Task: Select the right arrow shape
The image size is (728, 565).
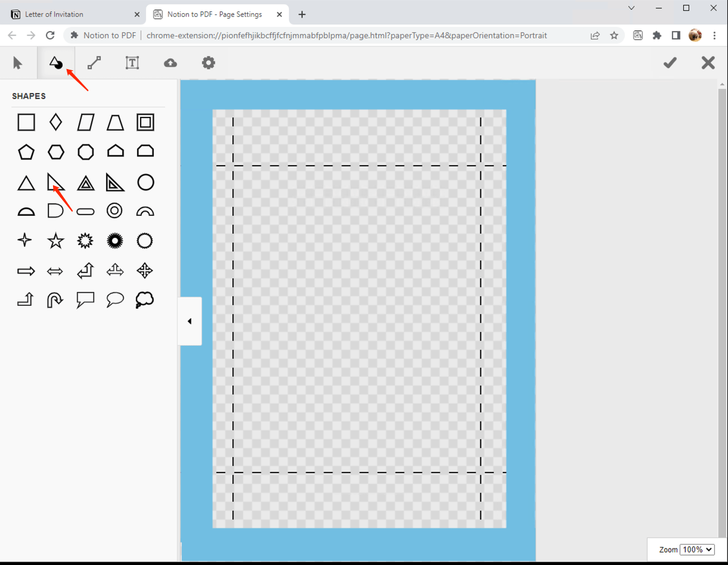Action: pyautogui.click(x=26, y=271)
